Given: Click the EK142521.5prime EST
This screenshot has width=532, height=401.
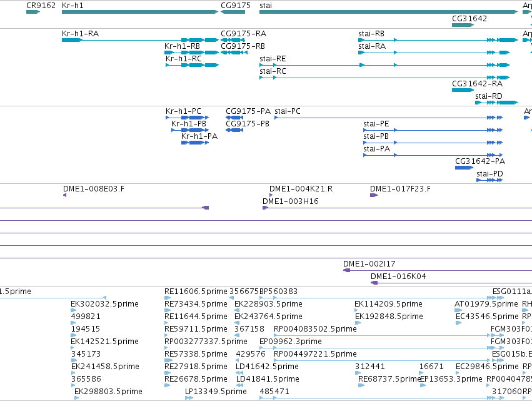Looking at the screenshot, I should coord(73,348).
